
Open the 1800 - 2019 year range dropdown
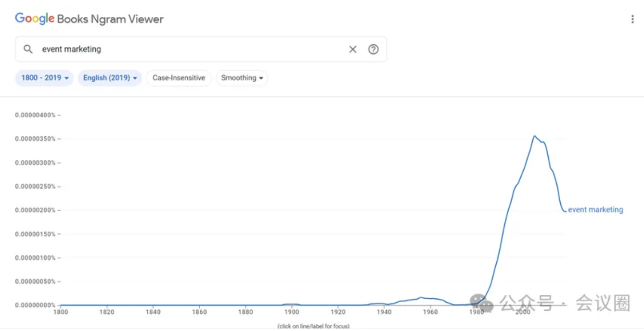(44, 78)
